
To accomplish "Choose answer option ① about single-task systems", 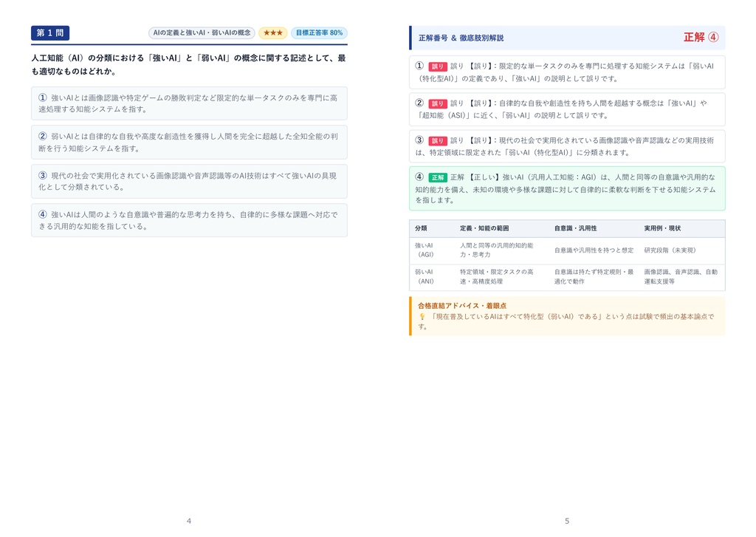I will pyautogui.click(x=189, y=103).
